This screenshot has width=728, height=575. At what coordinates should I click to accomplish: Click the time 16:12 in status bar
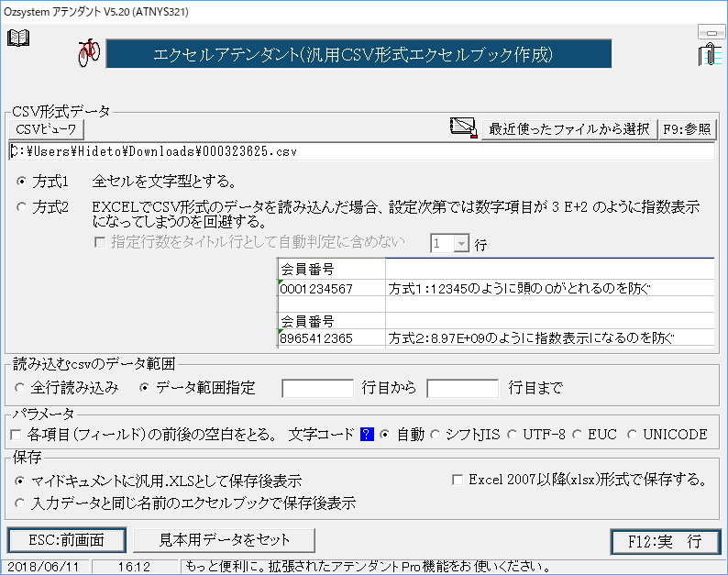[134, 567]
